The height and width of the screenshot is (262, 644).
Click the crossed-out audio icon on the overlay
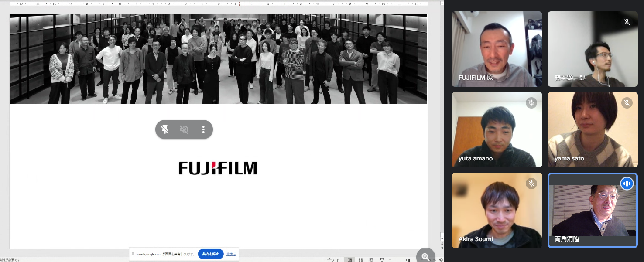[x=184, y=129]
